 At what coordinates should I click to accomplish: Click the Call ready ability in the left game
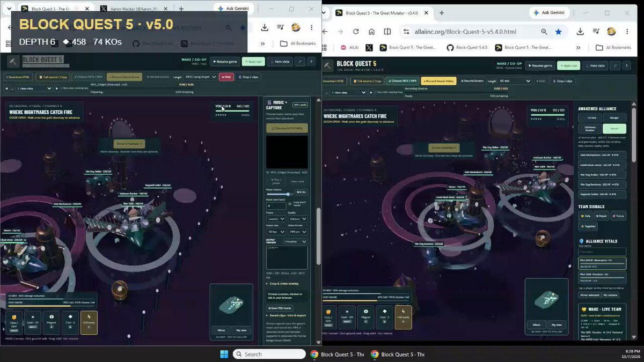pos(89,322)
